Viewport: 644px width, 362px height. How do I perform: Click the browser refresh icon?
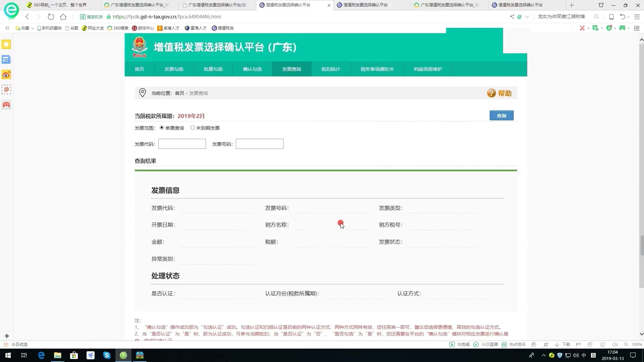(x=51, y=17)
